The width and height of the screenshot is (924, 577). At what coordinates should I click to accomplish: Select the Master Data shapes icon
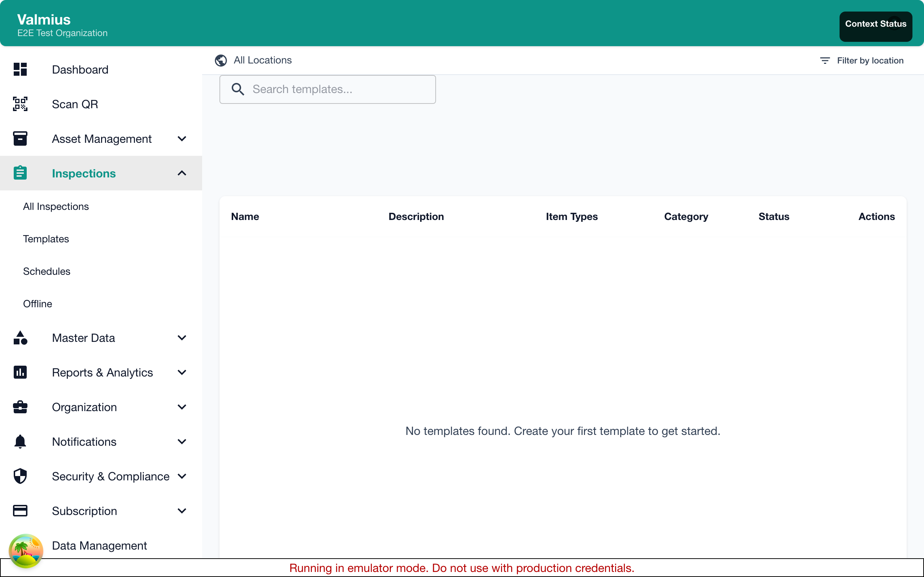coord(20,338)
